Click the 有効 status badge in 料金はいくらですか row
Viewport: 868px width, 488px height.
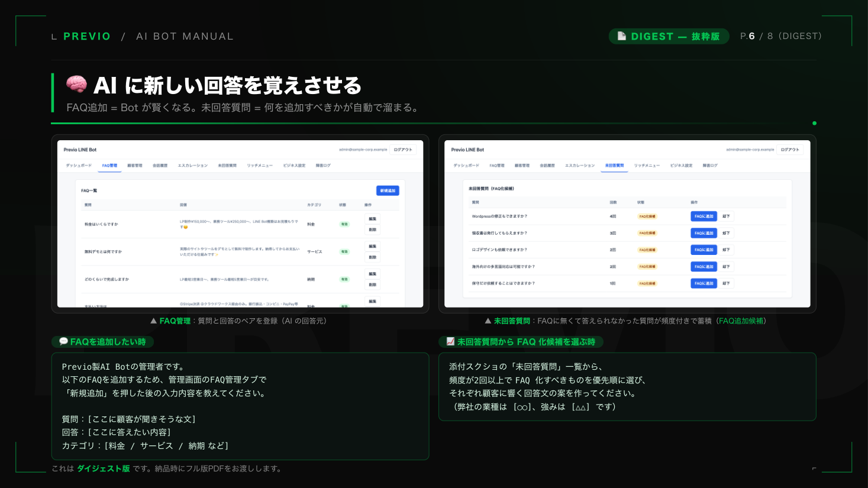click(x=344, y=224)
